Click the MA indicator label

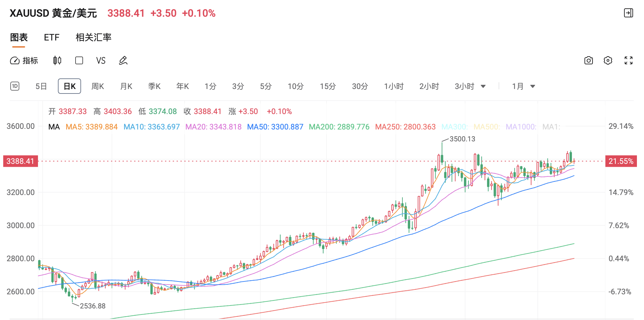tap(54, 127)
